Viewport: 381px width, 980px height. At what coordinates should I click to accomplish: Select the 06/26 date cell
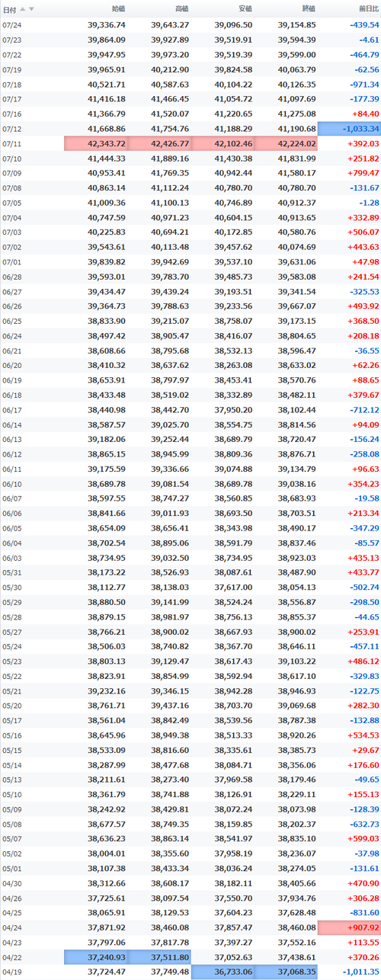(12, 306)
